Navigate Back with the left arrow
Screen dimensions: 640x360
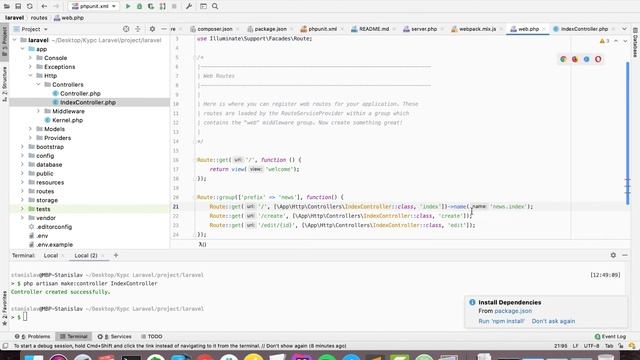click(x=44, y=6)
